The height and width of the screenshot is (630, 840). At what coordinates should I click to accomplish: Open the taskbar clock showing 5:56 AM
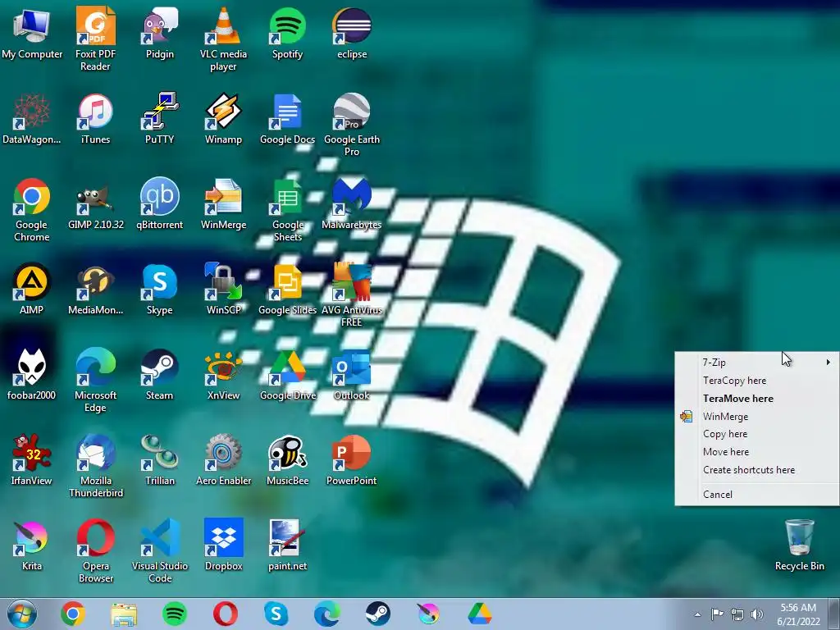point(798,614)
